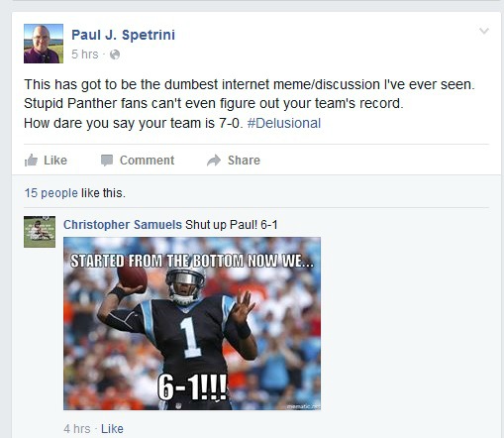
Task: Click Paul J. Spetrini's profile picture
Action: coord(44,44)
